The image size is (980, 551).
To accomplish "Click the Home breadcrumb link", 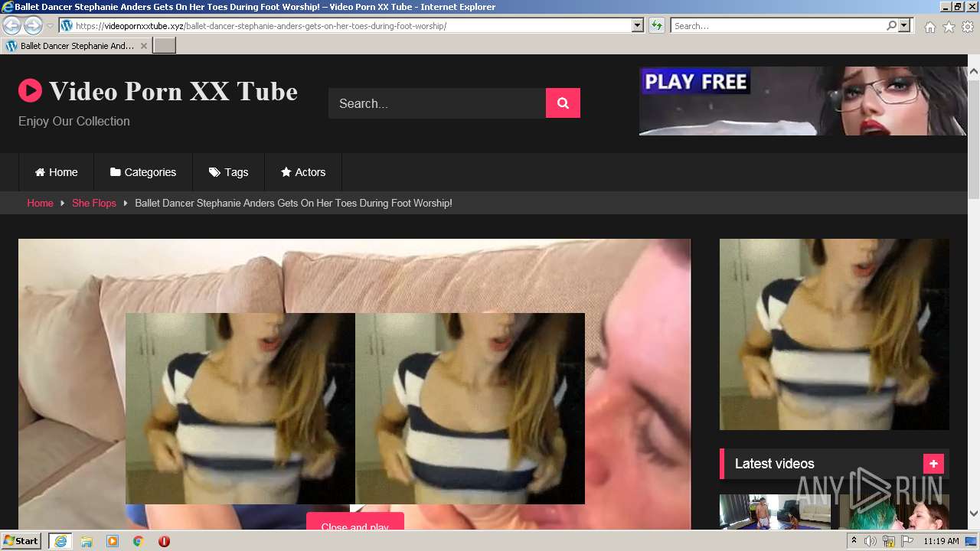I will click(x=40, y=203).
